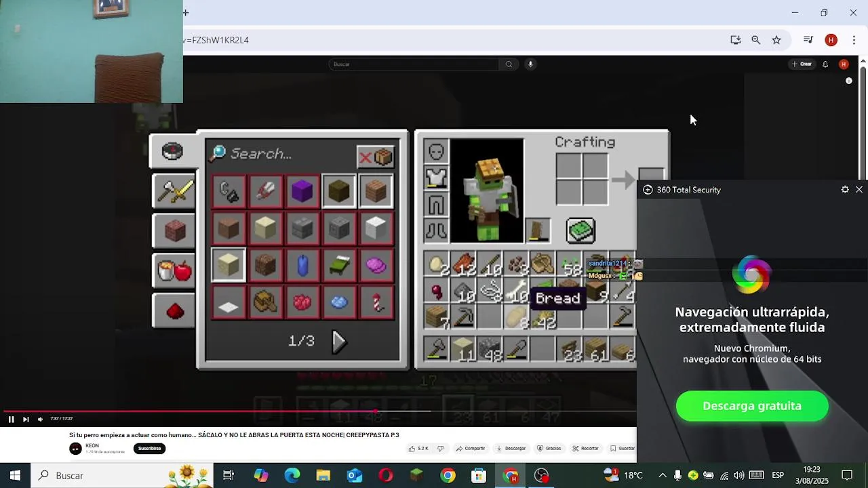Click the Gracias button
This screenshot has height=488, width=868.
[x=549, y=449]
